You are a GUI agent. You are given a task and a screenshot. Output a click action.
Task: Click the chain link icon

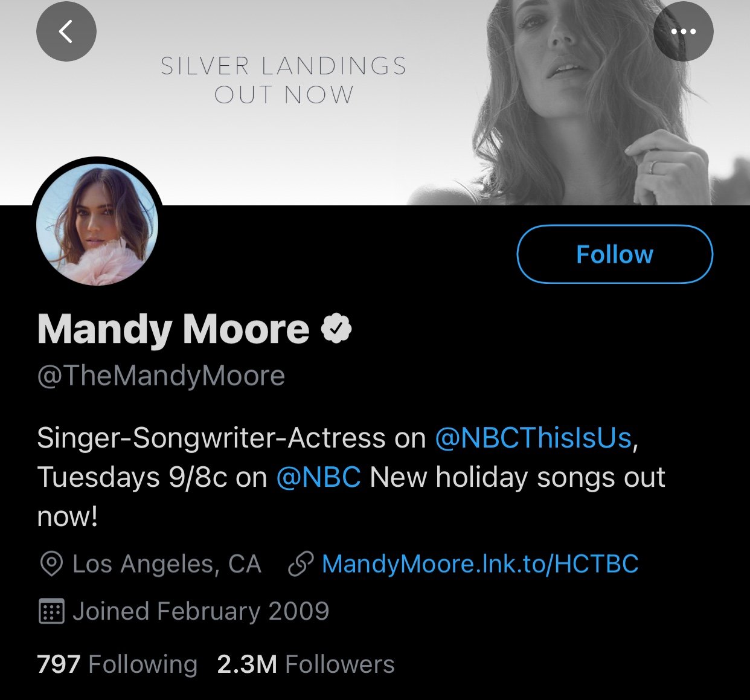[301, 564]
